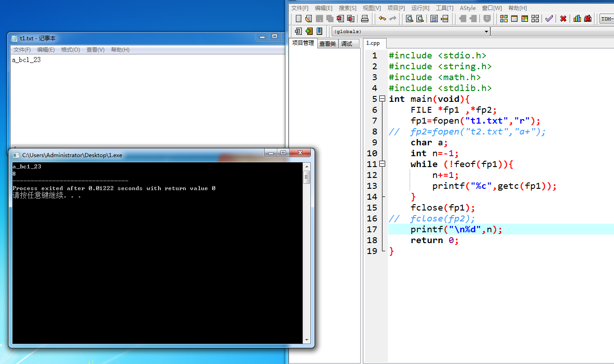
Task: Open Notepad's 查看(V) menu
Action: pyautogui.click(x=95, y=50)
